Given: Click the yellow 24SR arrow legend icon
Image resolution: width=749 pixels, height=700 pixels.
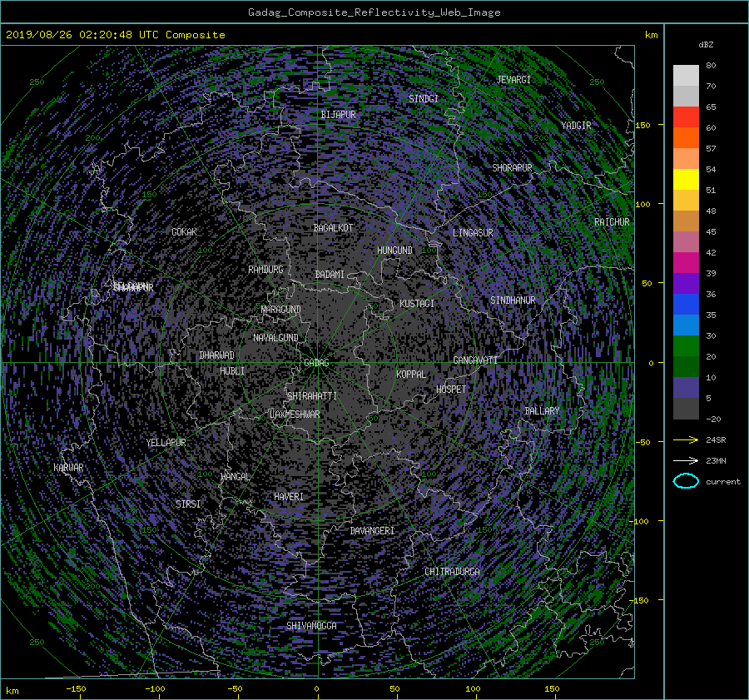Looking at the screenshot, I should 686,439.
